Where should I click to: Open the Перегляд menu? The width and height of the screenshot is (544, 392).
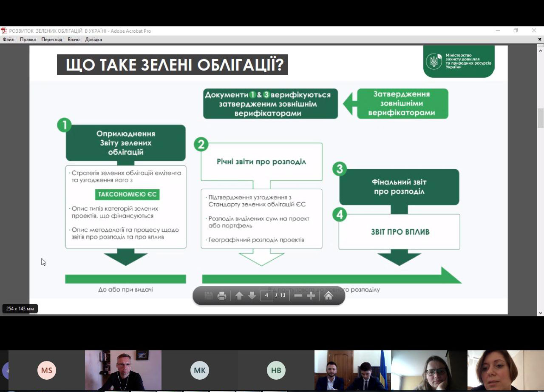pyautogui.click(x=51, y=40)
